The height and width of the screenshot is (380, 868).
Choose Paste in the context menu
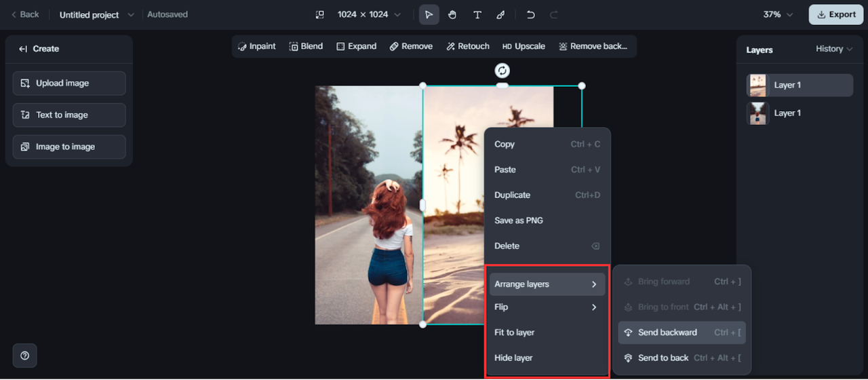click(x=547, y=170)
